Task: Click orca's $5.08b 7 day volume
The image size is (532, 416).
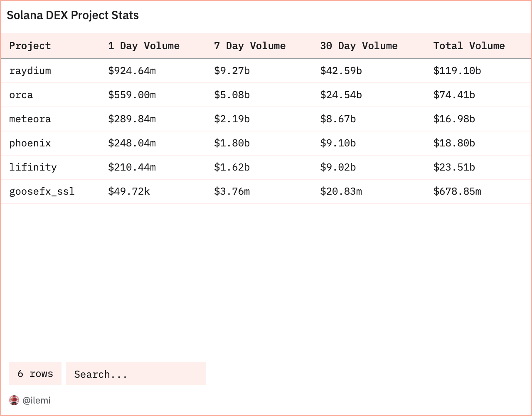Action: click(232, 95)
